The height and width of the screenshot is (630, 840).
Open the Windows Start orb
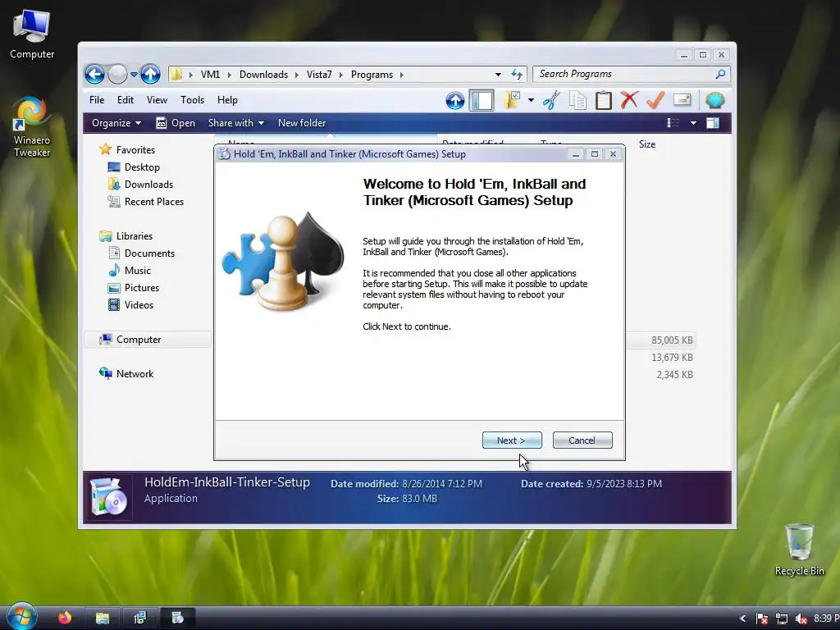click(x=21, y=617)
